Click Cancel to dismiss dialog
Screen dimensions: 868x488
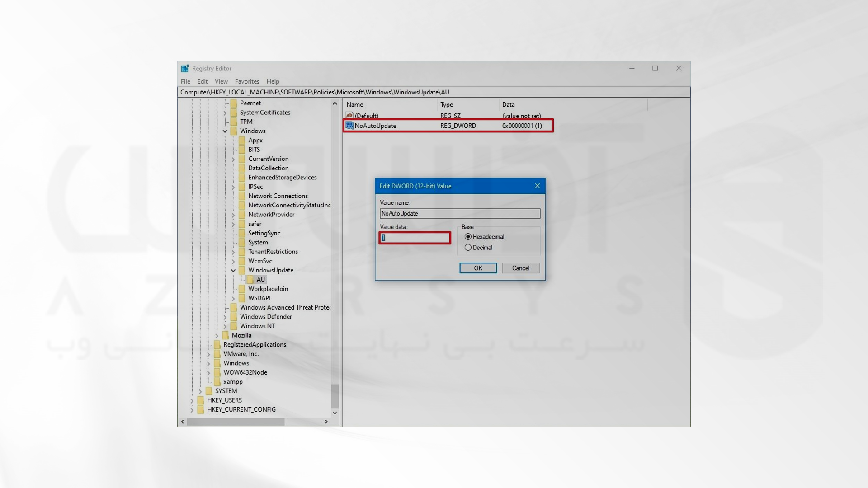point(520,267)
